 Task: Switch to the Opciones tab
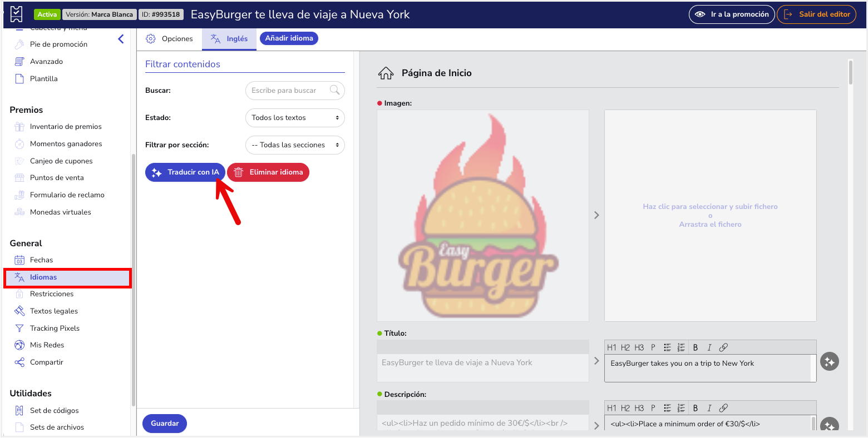[170, 39]
